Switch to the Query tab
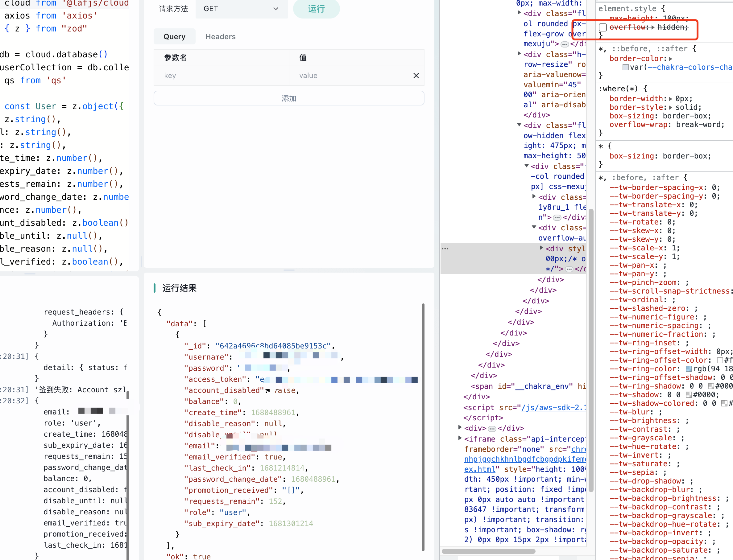733x560 pixels. click(x=174, y=37)
